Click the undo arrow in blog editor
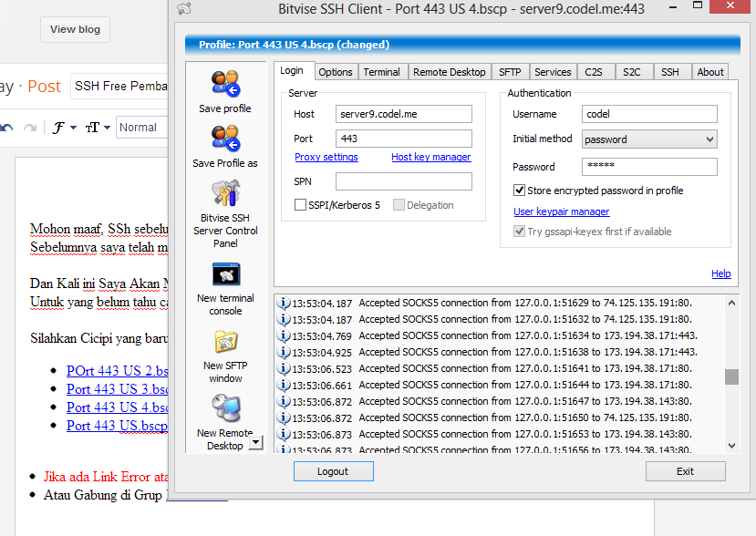Viewport: 756px width, 536px height. 6,128
